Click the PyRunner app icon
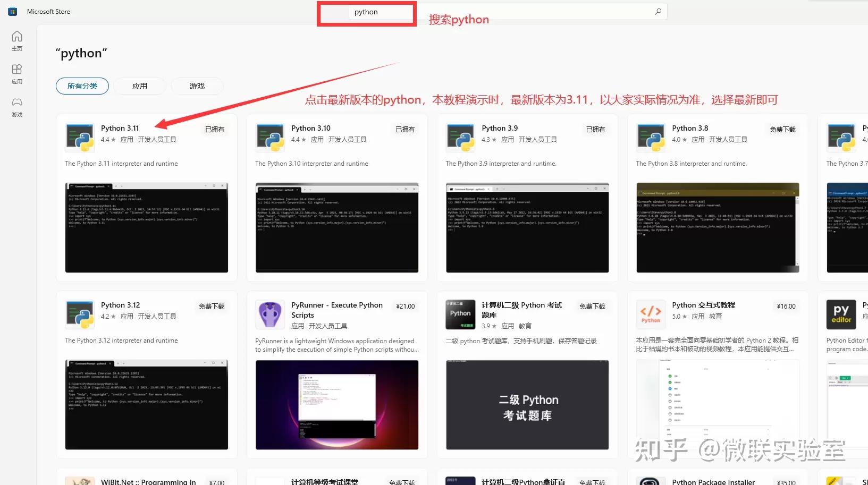Image resolution: width=868 pixels, height=485 pixels. 270,314
